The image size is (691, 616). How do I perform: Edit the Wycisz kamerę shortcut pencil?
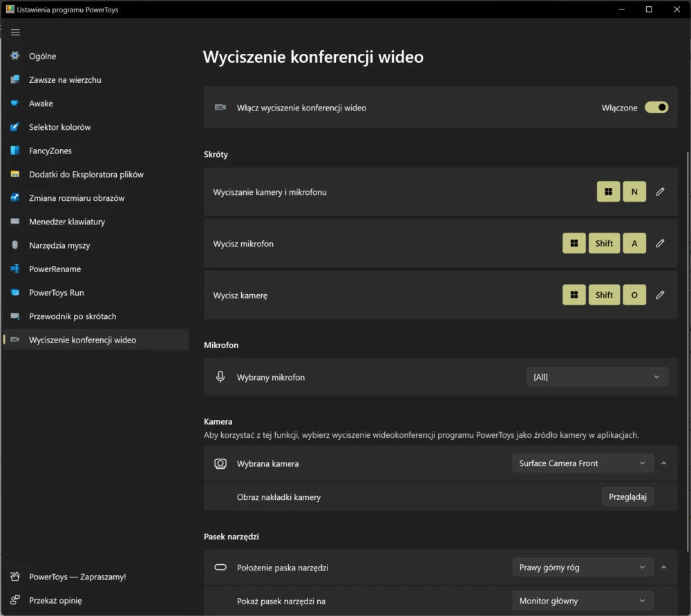click(x=660, y=295)
